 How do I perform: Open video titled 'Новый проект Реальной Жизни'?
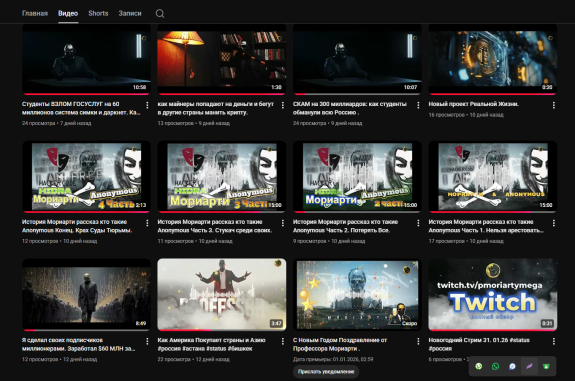[473, 104]
